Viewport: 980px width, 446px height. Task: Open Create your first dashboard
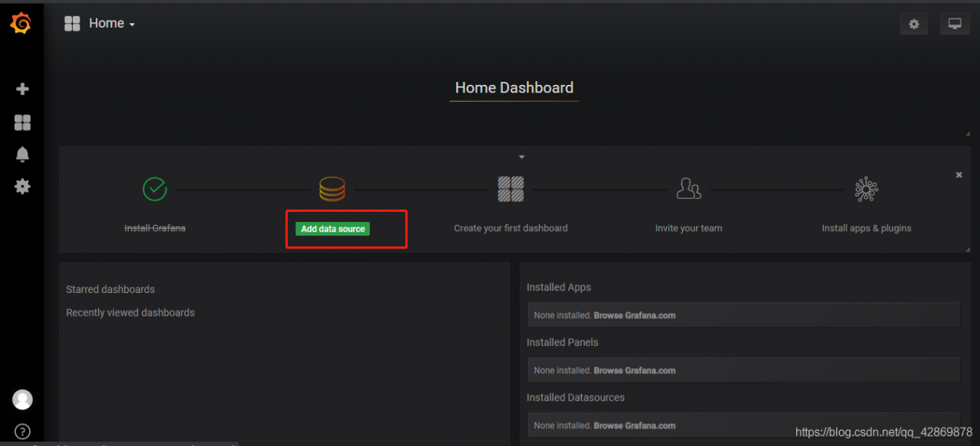coord(511,228)
